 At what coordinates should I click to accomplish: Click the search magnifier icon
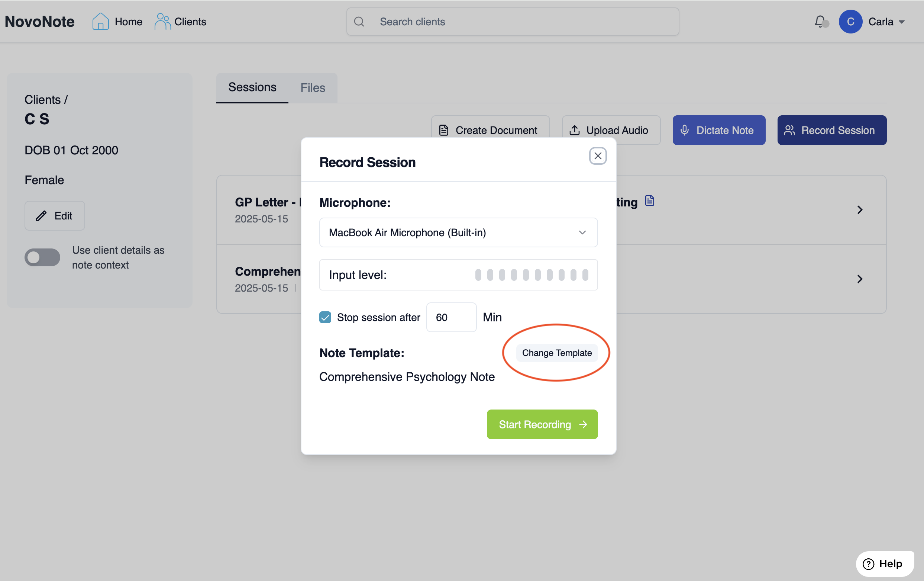coord(359,22)
